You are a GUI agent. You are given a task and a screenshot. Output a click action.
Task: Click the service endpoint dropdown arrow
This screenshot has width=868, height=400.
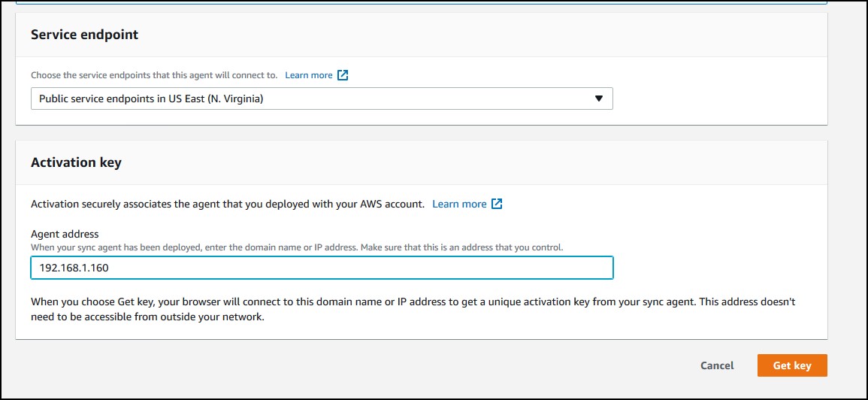(x=598, y=98)
